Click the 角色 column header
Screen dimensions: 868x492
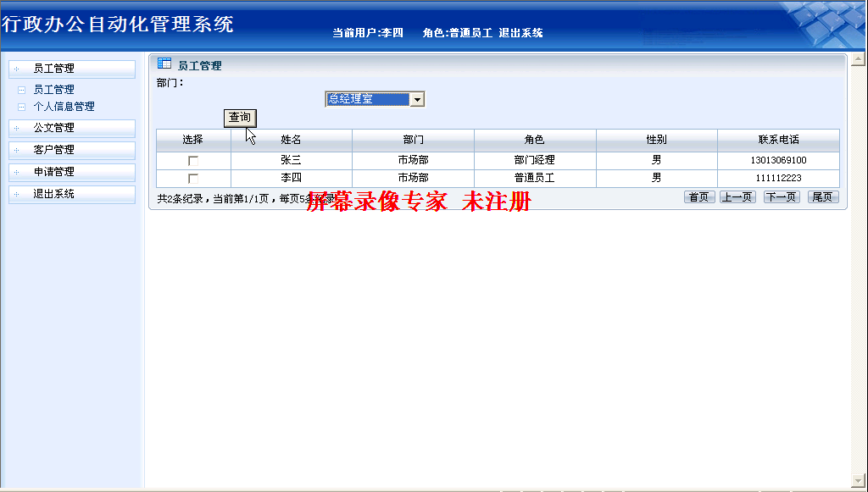point(535,141)
